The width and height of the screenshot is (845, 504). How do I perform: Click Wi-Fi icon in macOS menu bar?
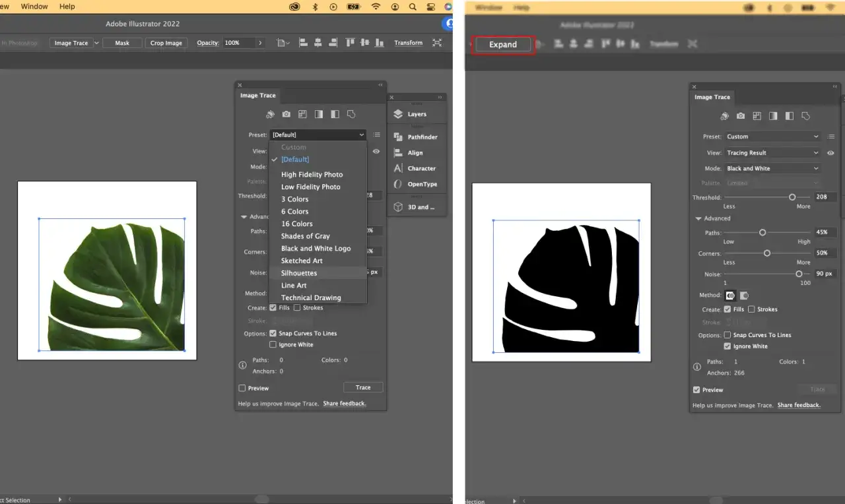pyautogui.click(x=376, y=7)
